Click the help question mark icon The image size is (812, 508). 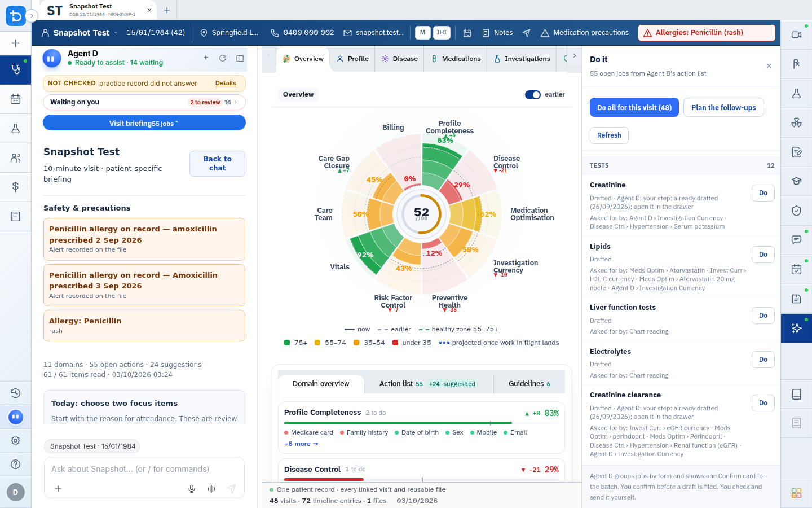tap(16, 464)
